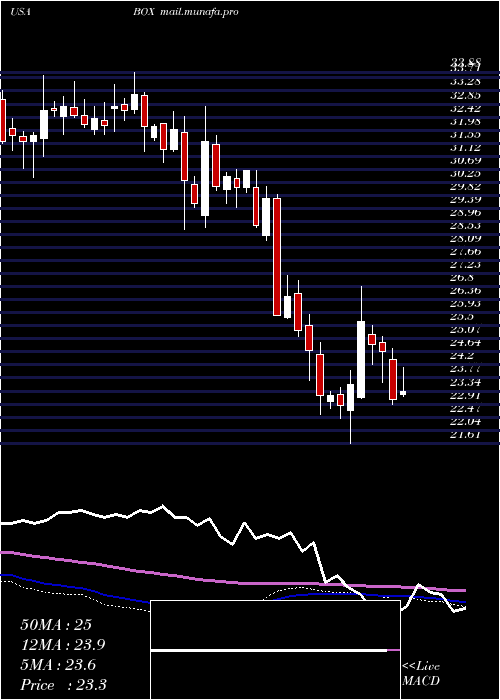This screenshot has height=700, width=500.
Task: Click the 27.66 price axis label
Action: click(465, 252)
